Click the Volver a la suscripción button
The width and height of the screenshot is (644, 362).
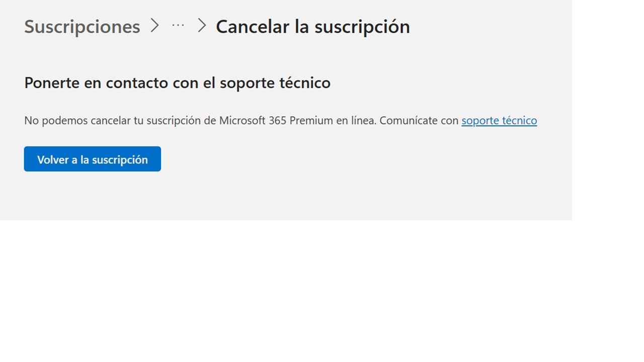pyautogui.click(x=93, y=159)
